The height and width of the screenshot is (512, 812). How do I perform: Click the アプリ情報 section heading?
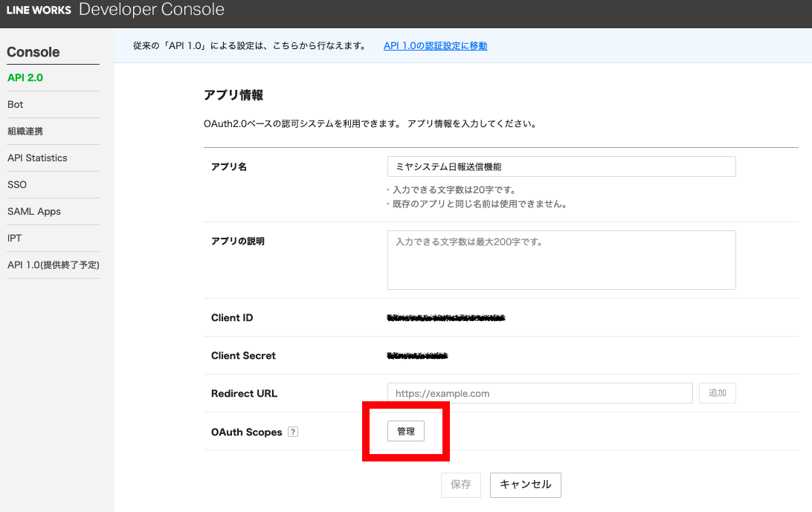(x=233, y=95)
